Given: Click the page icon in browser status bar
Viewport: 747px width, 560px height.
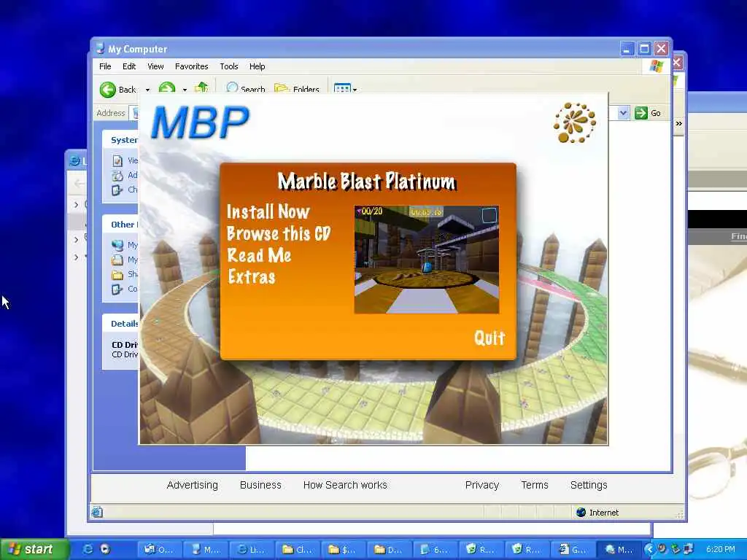Looking at the screenshot, I should tap(97, 513).
